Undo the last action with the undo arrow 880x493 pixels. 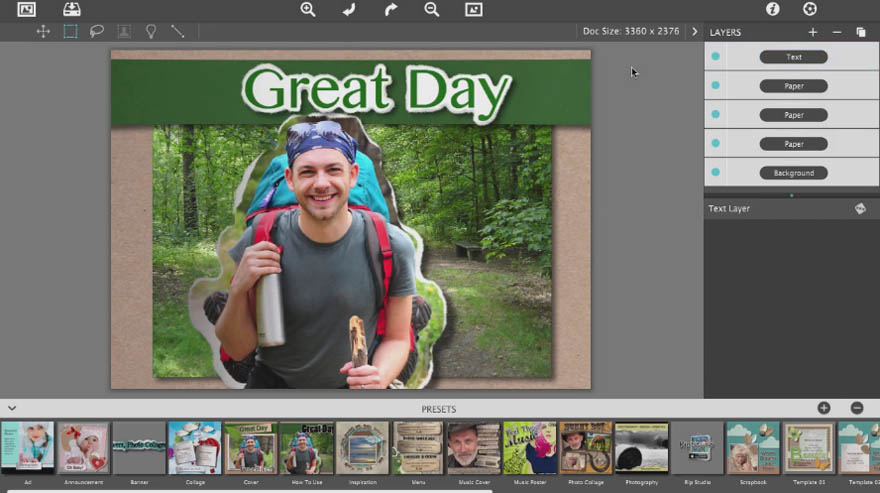[349, 9]
